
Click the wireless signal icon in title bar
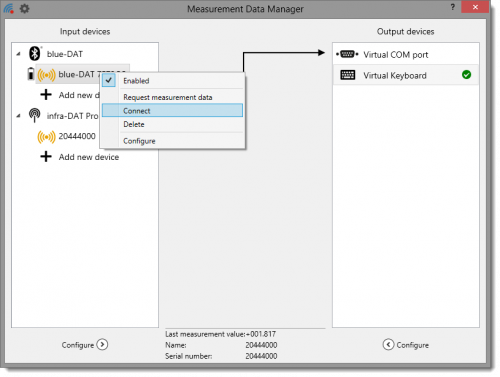pyautogui.click(x=9, y=8)
